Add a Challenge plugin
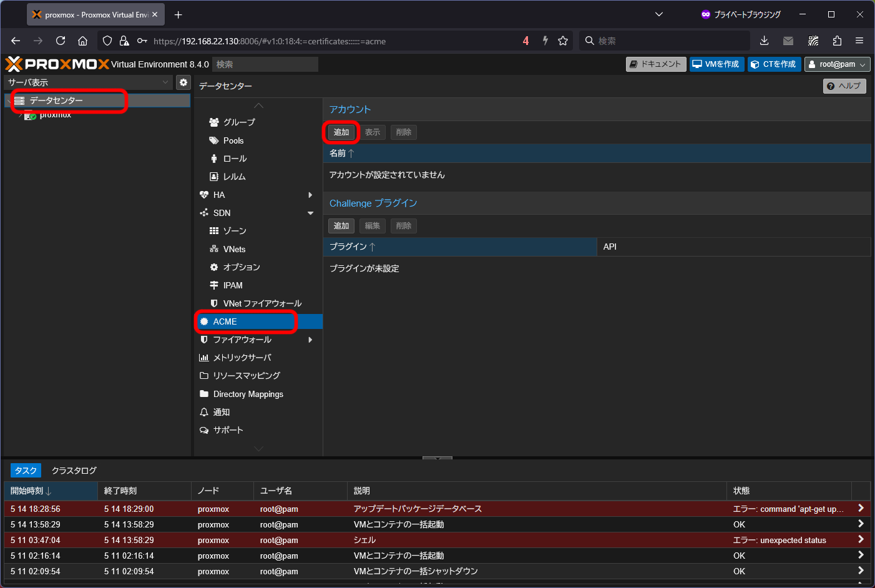 pyautogui.click(x=341, y=226)
